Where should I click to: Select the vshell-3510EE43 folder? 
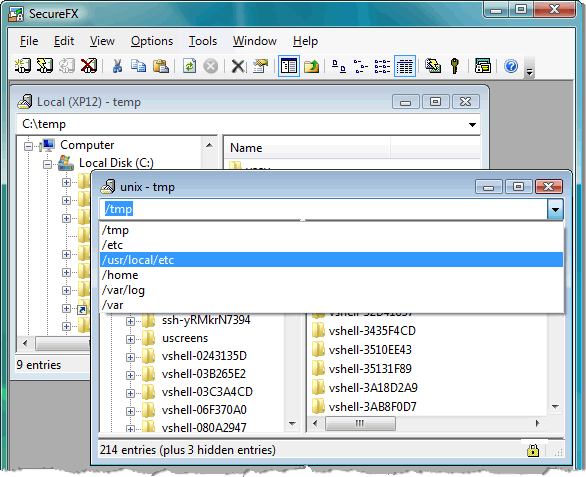point(370,350)
